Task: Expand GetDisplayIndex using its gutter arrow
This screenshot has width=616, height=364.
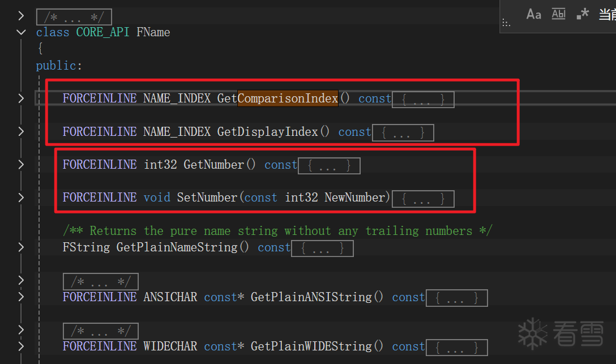Action: [21, 131]
